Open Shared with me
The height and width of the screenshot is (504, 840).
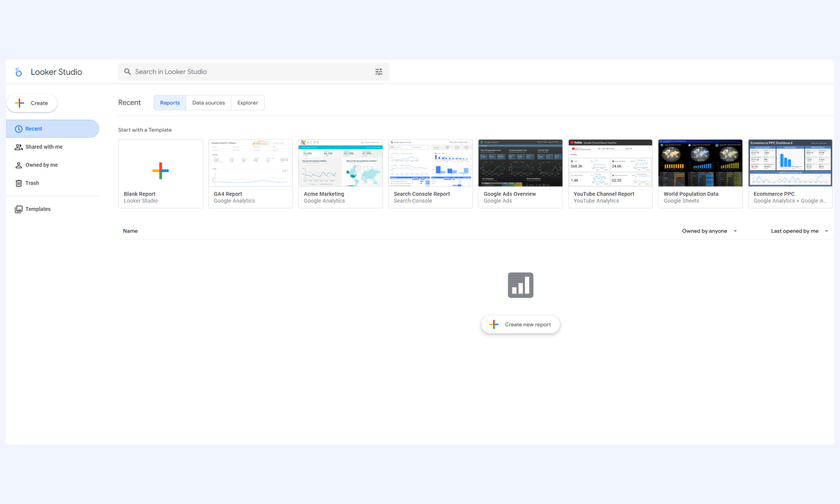pyautogui.click(x=52, y=147)
